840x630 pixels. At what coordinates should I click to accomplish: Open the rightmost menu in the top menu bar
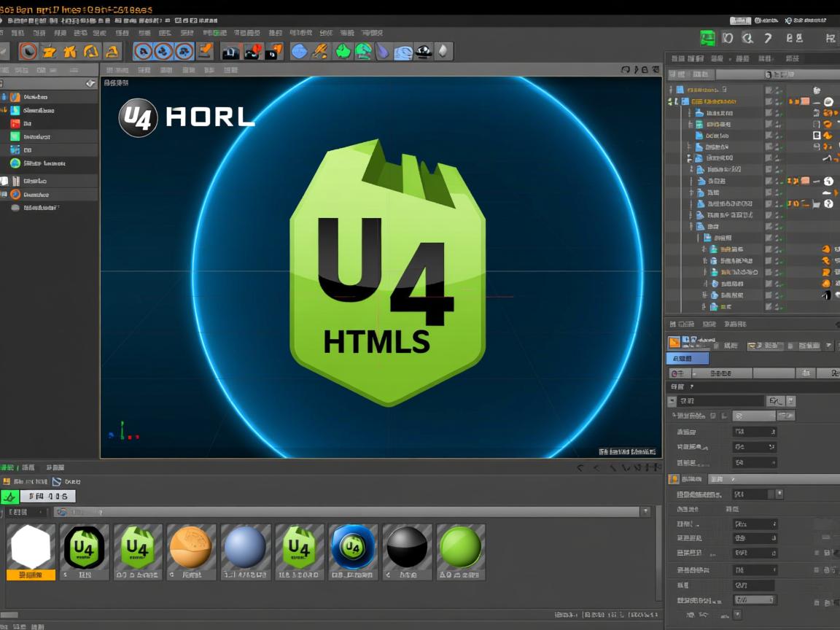372,32
